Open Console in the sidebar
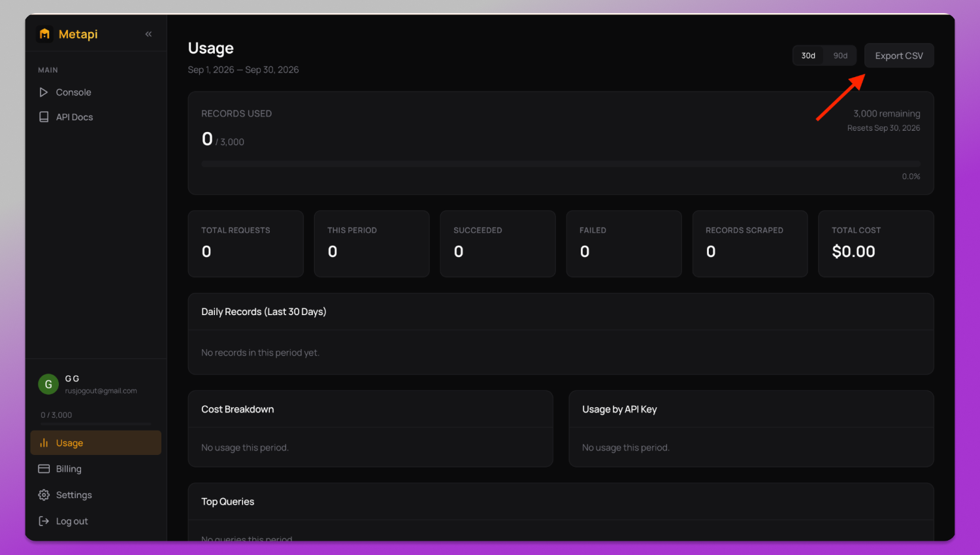980x555 pixels. (95, 92)
